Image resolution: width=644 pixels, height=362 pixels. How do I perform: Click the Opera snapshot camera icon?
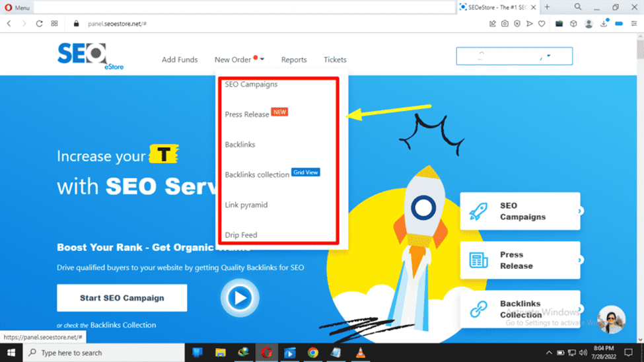505,24
